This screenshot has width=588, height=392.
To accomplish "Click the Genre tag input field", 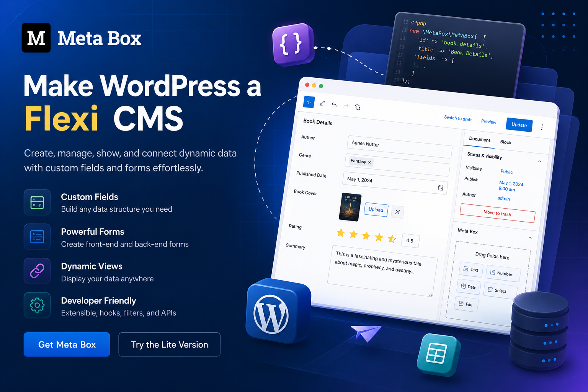I will [397, 165].
